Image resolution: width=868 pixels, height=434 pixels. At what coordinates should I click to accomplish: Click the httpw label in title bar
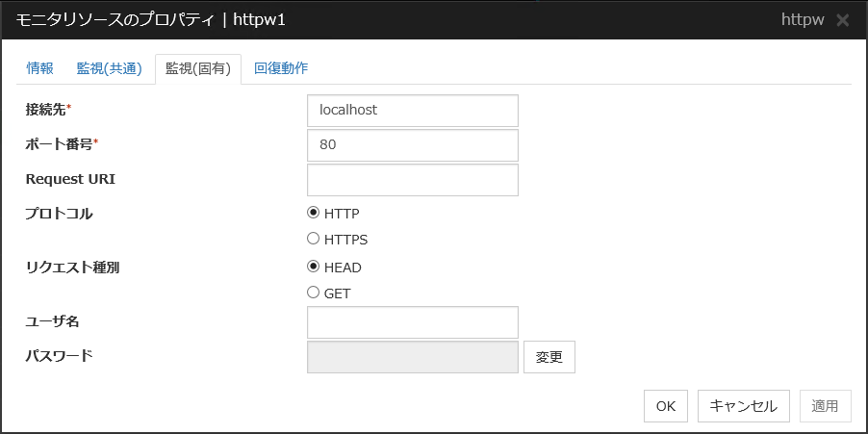tap(803, 20)
